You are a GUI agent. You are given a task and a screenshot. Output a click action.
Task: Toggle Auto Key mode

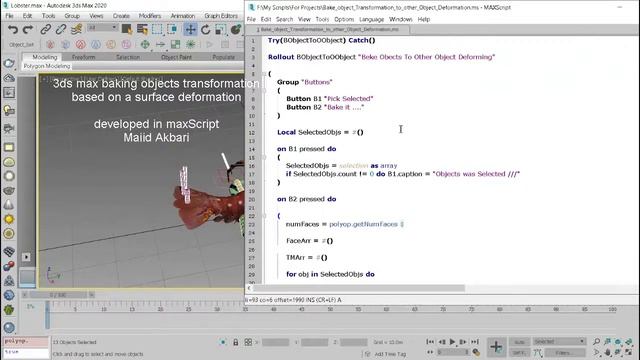coord(519,342)
